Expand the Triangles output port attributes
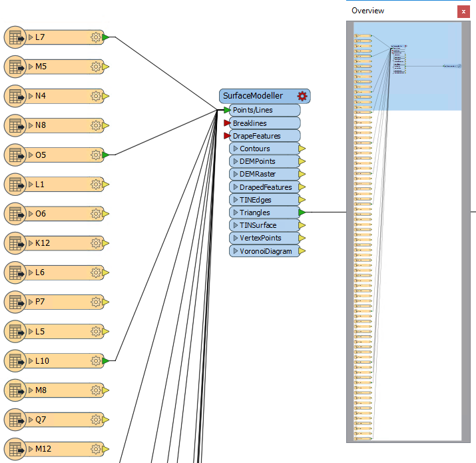 pyautogui.click(x=235, y=213)
